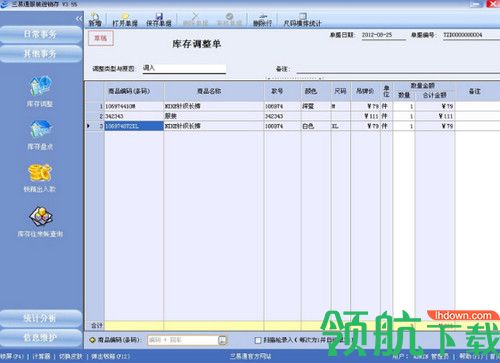Open 库存盘点 from the sidebar
The height and width of the screenshot is (363, 500).
[x=40, y=135]
